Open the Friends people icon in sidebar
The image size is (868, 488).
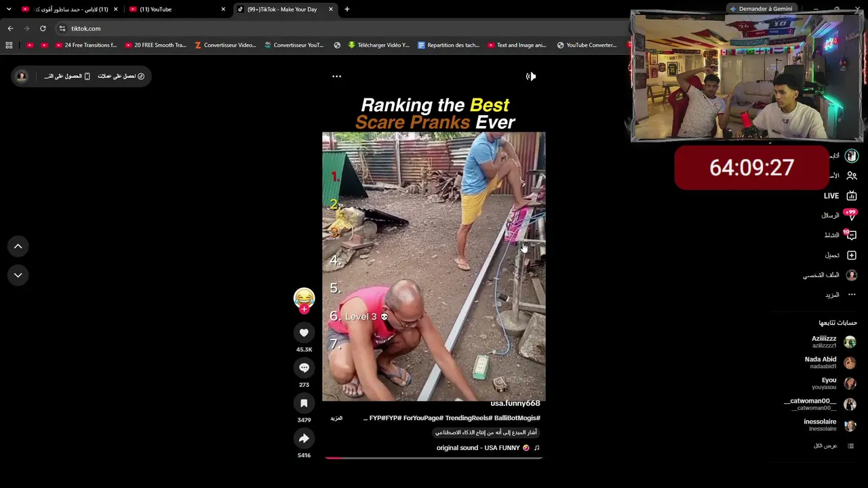click(852, 176)
